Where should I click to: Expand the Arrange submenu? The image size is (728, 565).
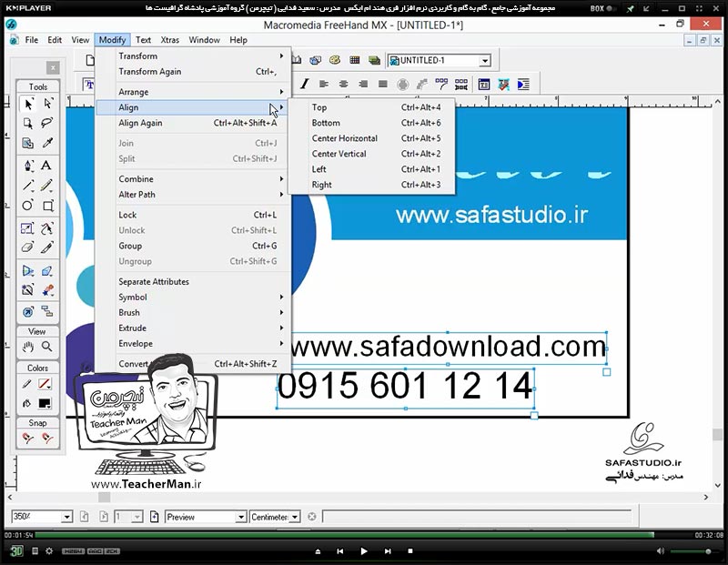pos(194,92)
